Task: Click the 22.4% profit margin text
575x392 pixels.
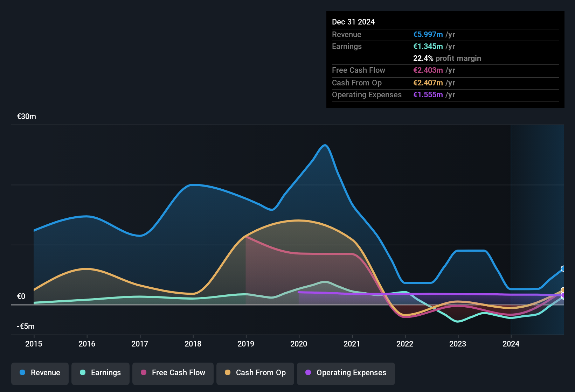Action: (x=447, y=58)
